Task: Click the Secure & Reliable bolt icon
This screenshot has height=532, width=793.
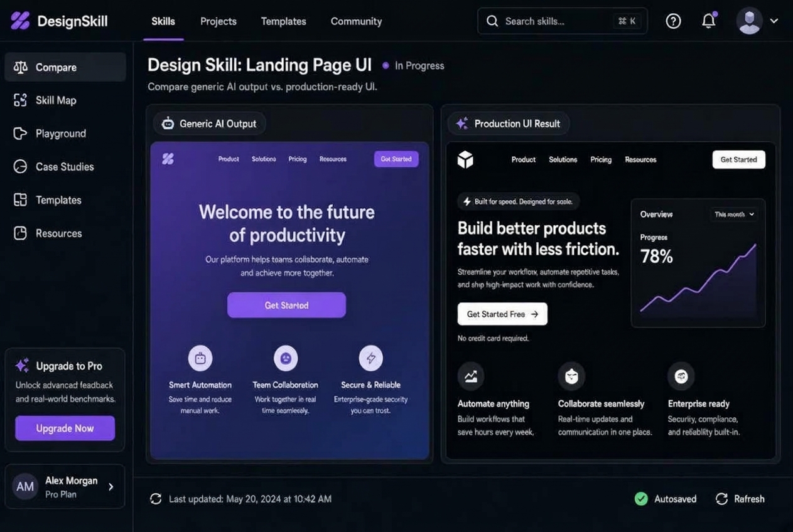Action: coord(371,358)
